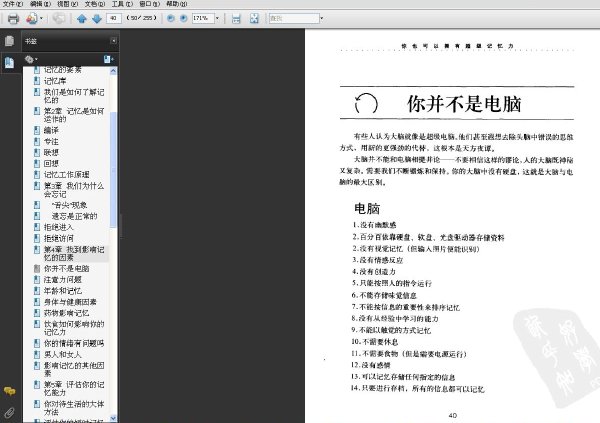600x423 pixels.
Task: Open the 窗口 menu
Action: (149, 4)
